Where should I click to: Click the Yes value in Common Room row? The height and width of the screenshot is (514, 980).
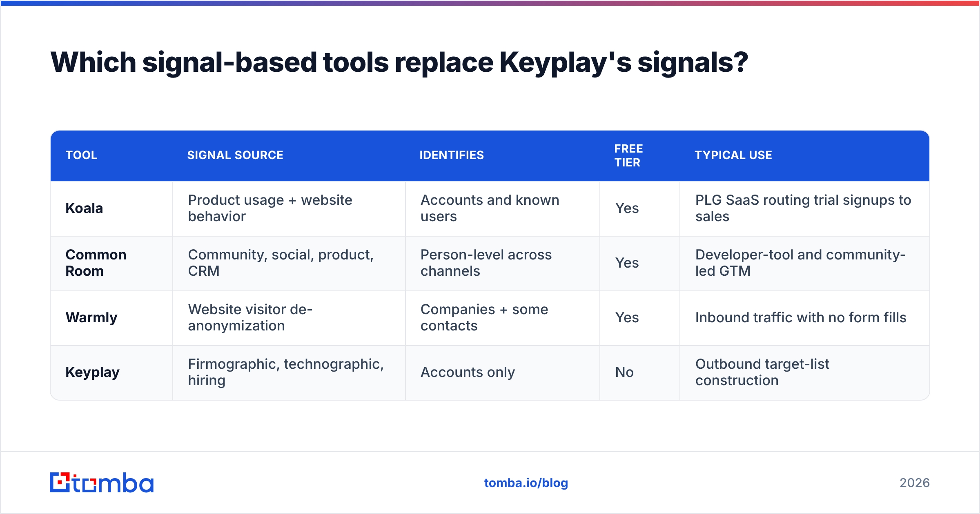[x=627, y=263]
